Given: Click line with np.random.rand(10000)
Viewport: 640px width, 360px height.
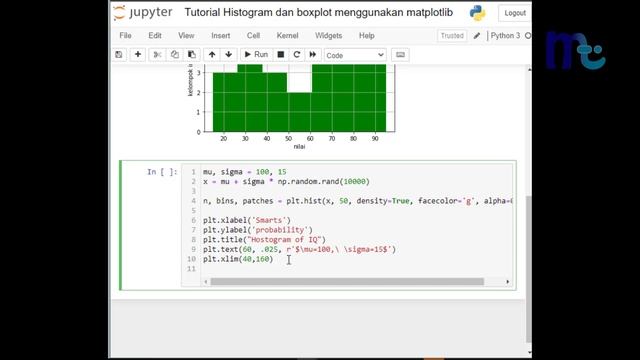Looking at the screenshot, I should click(286, 182).
